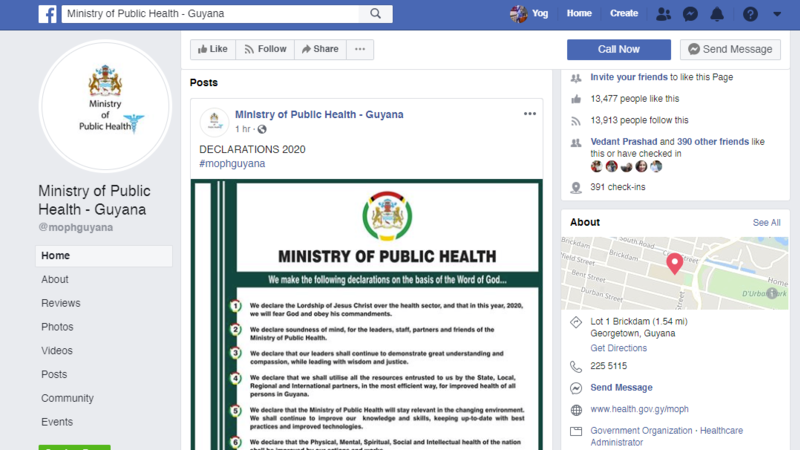The width and height of the screenshot is (800, 450).
Task: Open Government Organization category link
Action: tap(641, 431)
